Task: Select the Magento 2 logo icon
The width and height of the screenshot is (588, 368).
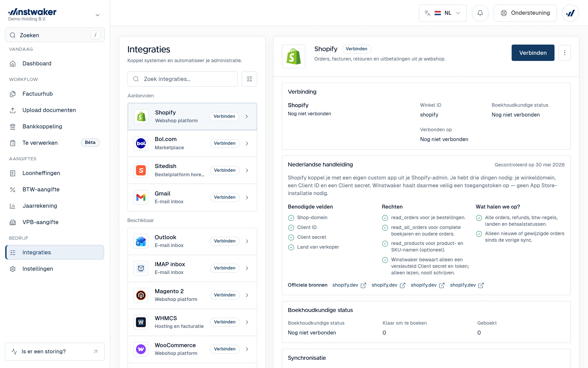Action: click(141, 295)
